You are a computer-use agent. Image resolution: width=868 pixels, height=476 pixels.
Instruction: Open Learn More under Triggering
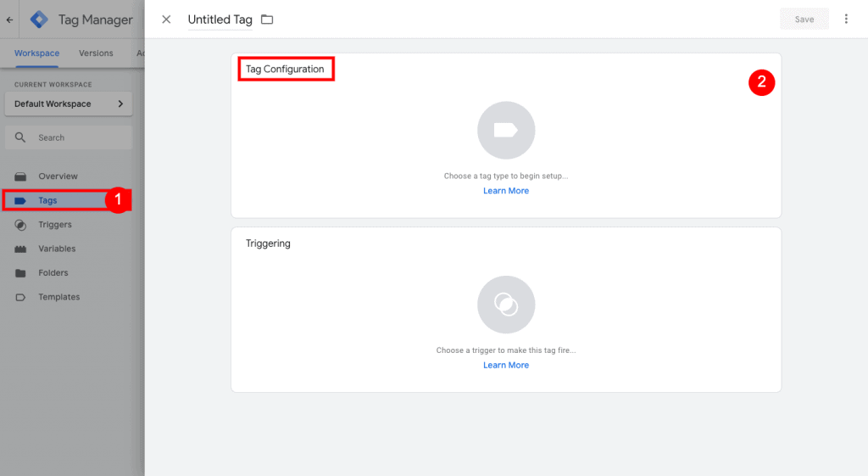506,365
